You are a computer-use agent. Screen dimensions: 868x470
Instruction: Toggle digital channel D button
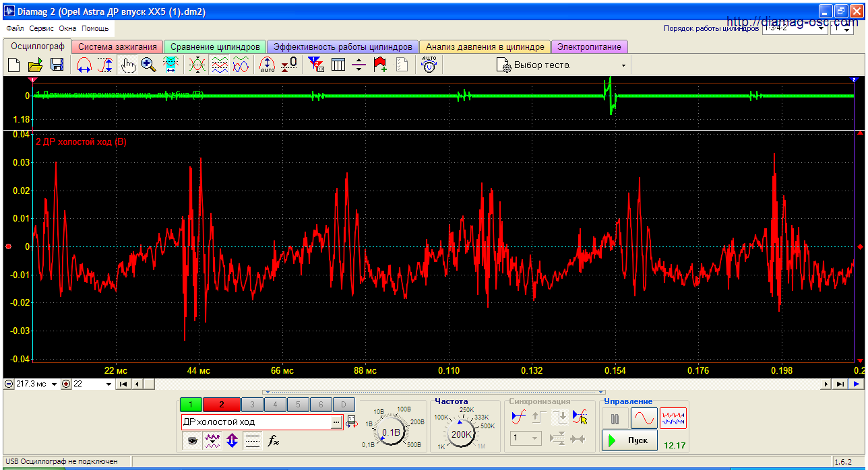[344, 405]
